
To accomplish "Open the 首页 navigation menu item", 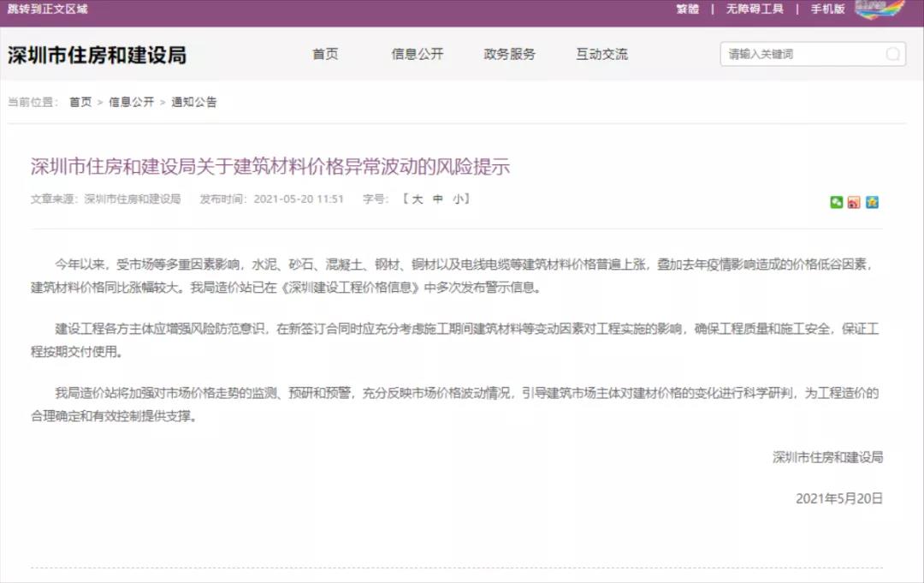I will pyautogui.click(x=325, y=54).
